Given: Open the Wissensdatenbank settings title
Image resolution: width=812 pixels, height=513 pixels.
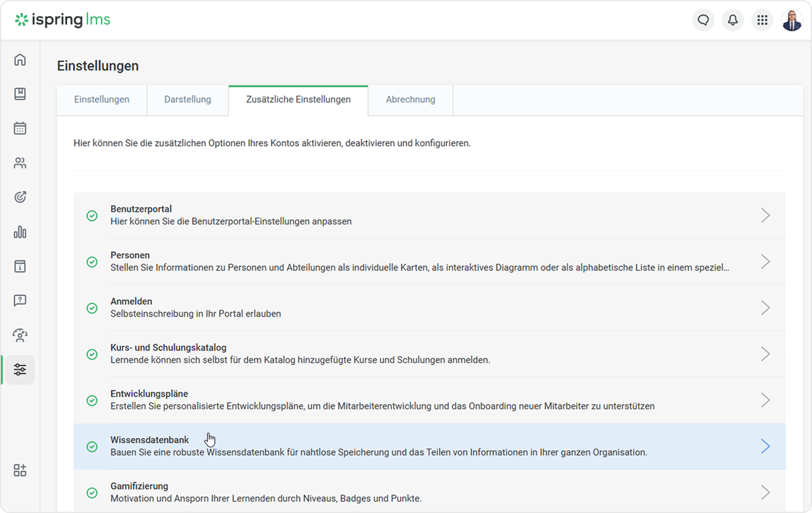Looking at the screenshot, I should click(150, 440).
